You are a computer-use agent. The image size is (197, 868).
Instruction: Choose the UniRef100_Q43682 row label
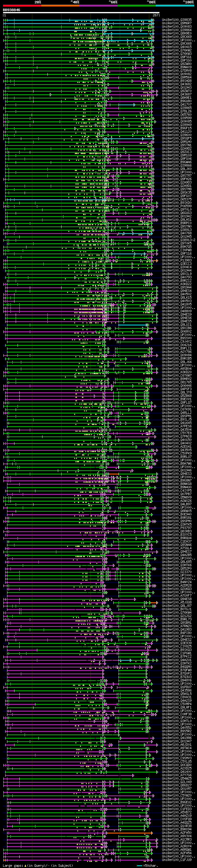(x=177, y=84)
